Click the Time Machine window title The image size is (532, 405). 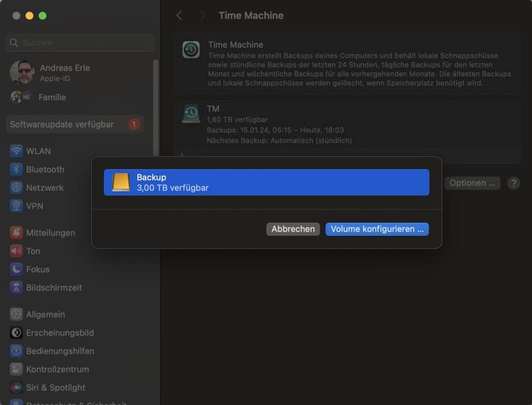click(x=251, y=15)
